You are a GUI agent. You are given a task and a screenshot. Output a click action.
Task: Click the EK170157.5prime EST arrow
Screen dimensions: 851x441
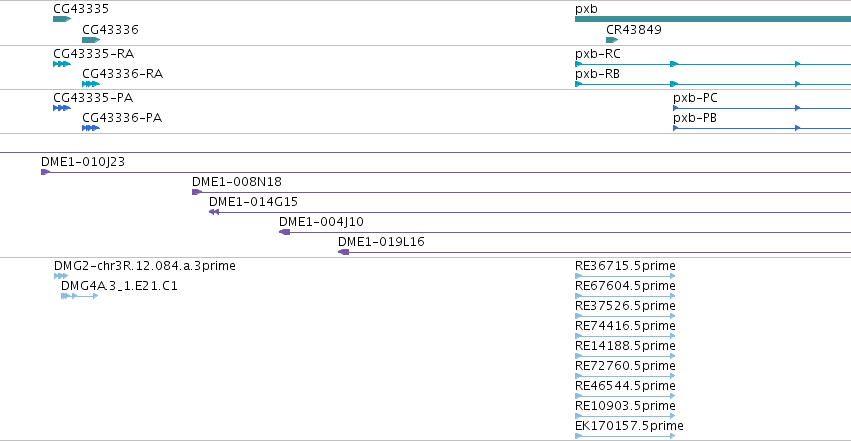pos(625,436)
